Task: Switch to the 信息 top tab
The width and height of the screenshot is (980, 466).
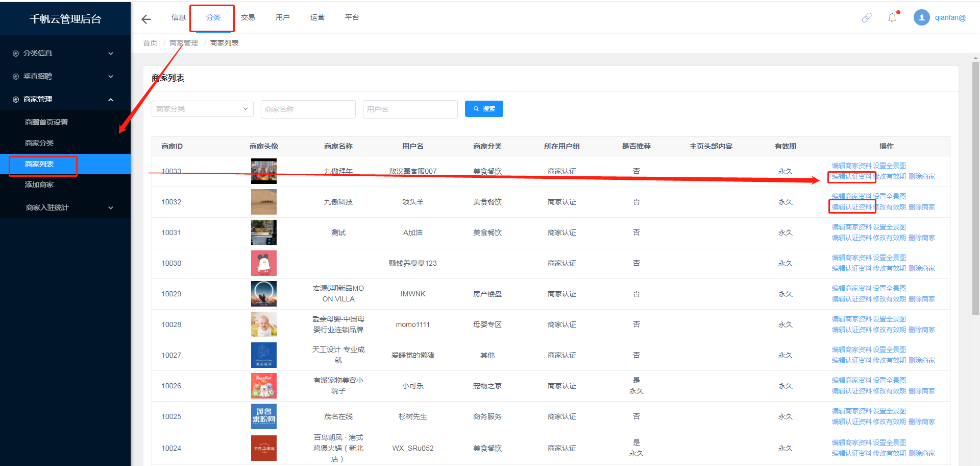Action: pos(179,17)
